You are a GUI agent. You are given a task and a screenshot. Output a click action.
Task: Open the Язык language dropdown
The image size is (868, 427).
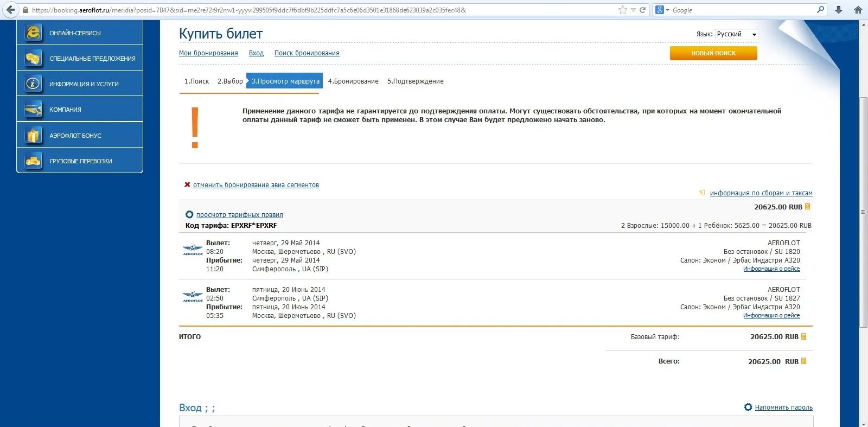(x=736, y=34)
